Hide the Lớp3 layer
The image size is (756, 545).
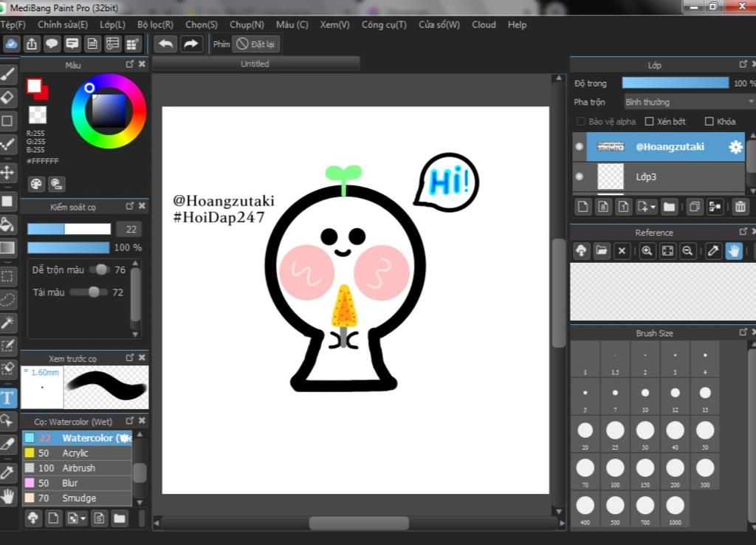580,176
